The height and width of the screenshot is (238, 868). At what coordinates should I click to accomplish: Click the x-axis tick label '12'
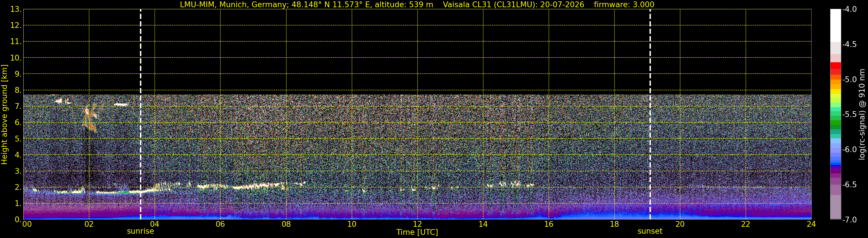pos(417,224)
